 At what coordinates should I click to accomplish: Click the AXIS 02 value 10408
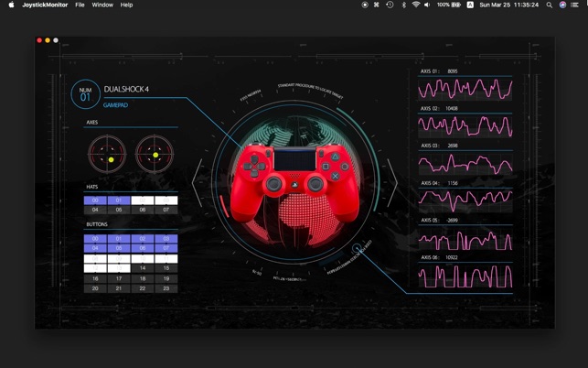pos(452,109)
